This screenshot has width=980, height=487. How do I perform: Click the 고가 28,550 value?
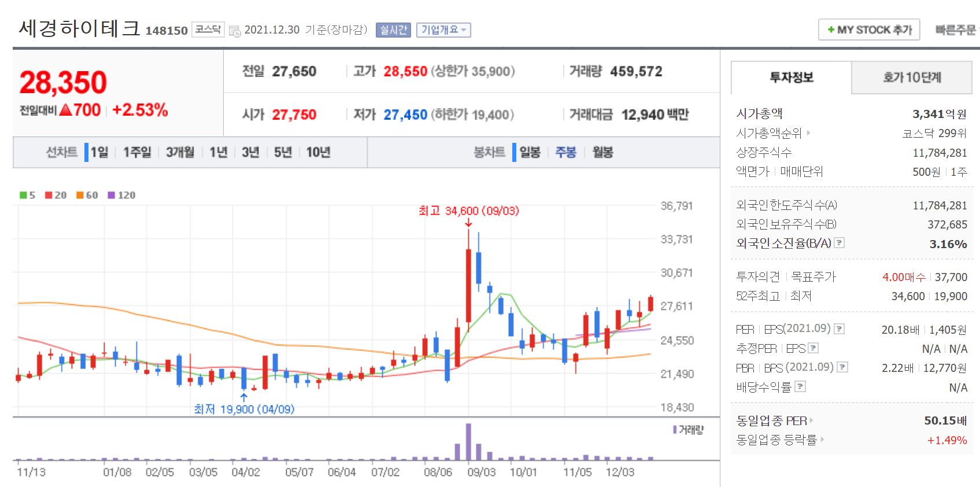coord(405,71)
